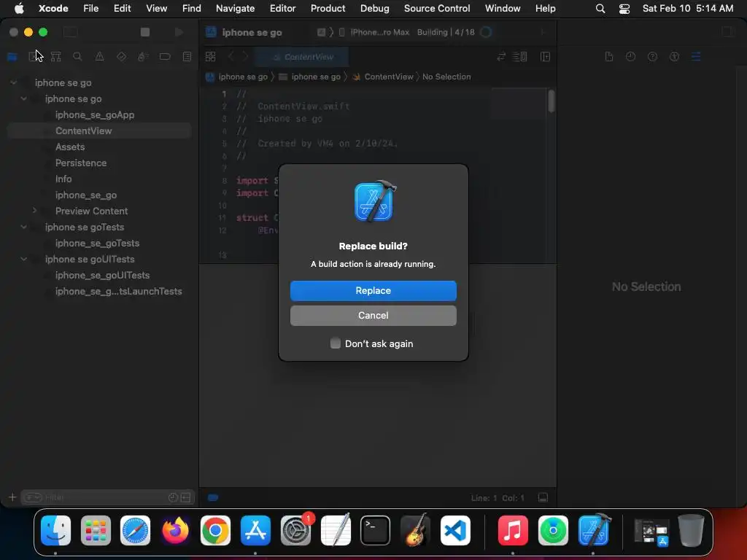Open the editor options lines icon
747x560 pixels.
(x=519, y=57)
